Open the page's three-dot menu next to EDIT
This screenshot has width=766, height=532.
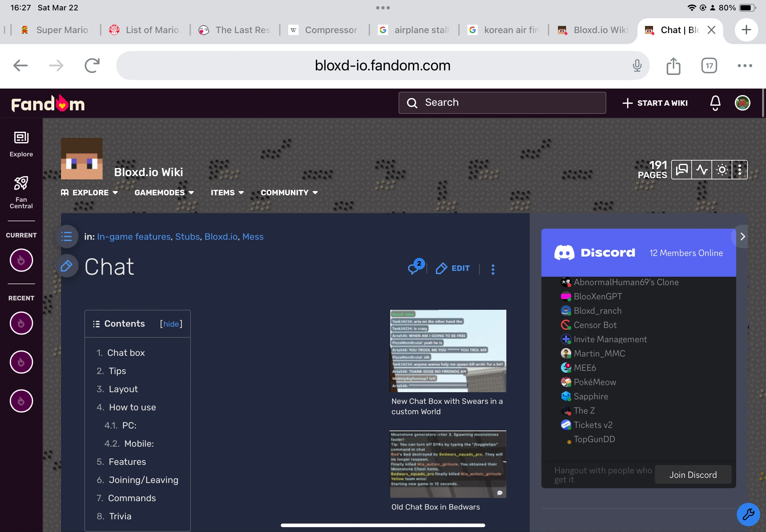click(493, 269)
